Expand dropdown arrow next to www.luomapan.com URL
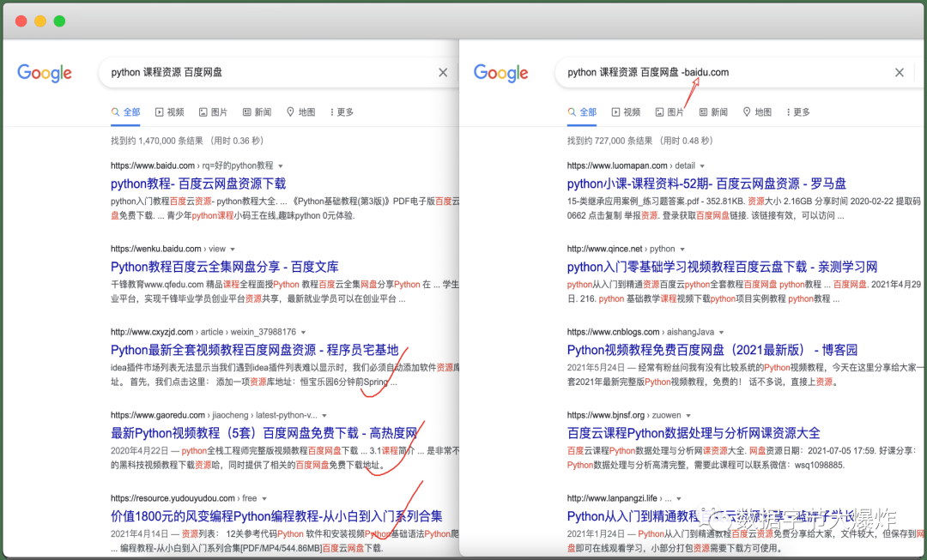Screen dimensions: 927x560 [702, 166]
